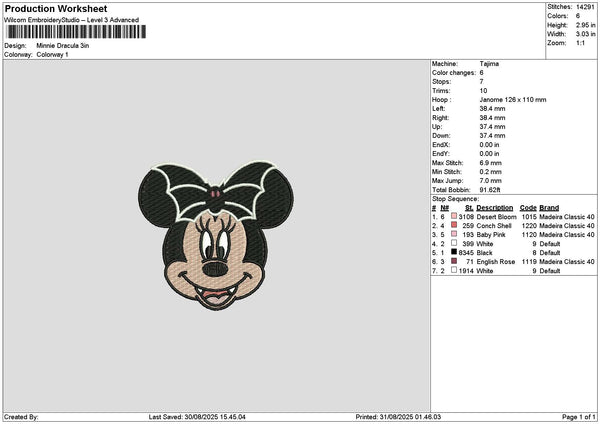Select the White swatch in stop row 7
600x424 pixels.
(x=454, y=270)
